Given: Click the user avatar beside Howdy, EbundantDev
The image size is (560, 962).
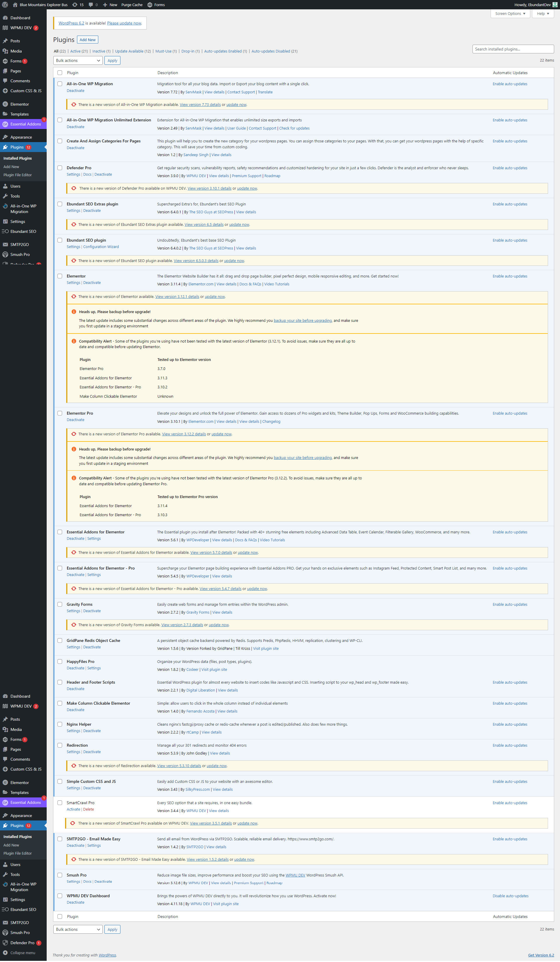Looking at the screenshot, I should 555,5.
